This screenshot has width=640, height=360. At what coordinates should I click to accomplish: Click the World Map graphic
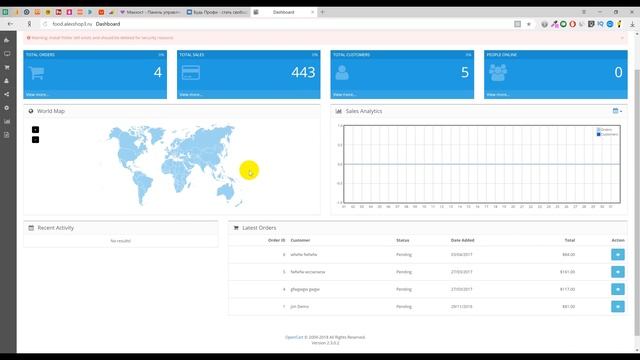(171, 165)
